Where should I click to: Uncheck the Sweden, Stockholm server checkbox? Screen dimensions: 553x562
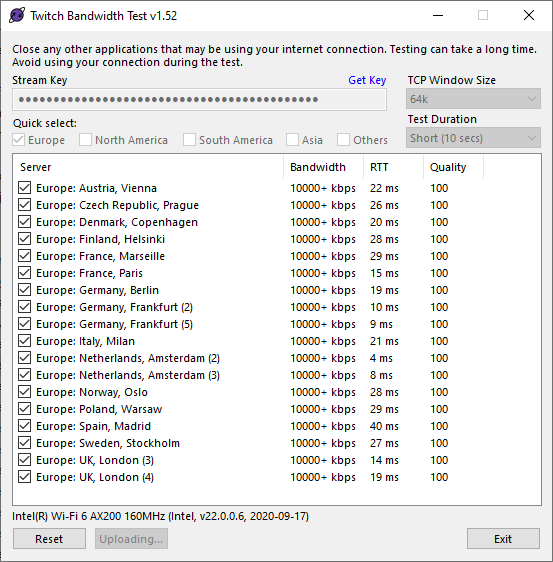tap(24, 443)
